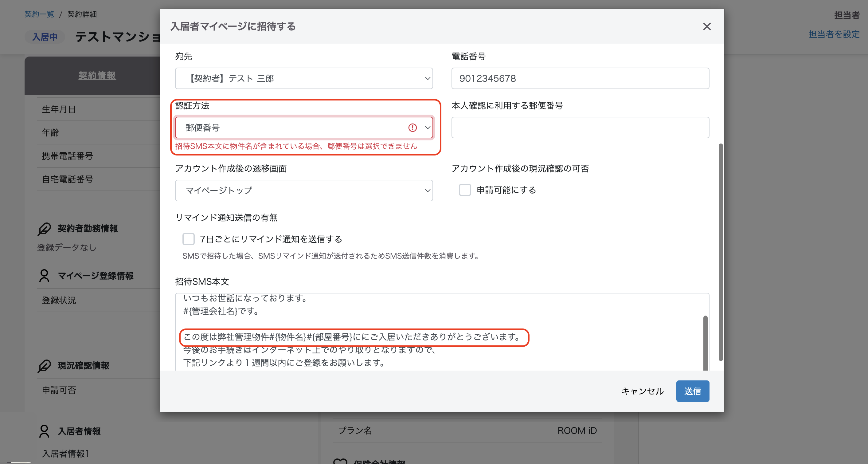This screenshot has width=868, height=464.
Task: Open アカウント作成後の遷移画面 dropdown
Action: [x=303, y=190]
